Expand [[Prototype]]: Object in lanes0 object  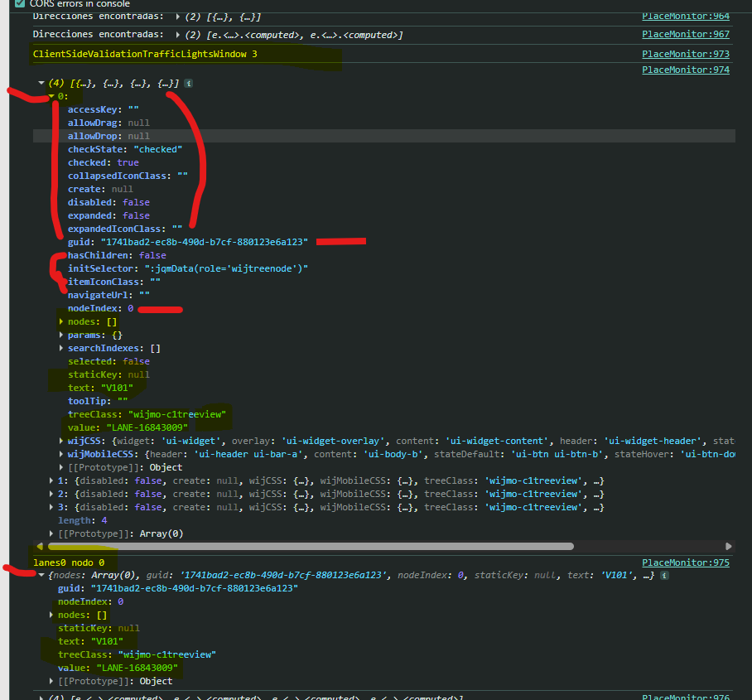pyautogui.click(x=51, y=681)
